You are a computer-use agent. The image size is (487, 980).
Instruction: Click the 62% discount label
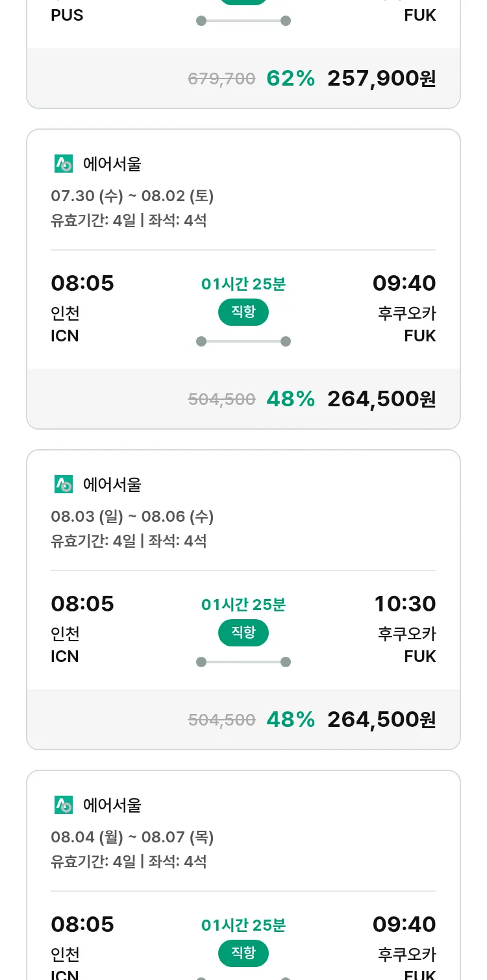click(290, 79)
